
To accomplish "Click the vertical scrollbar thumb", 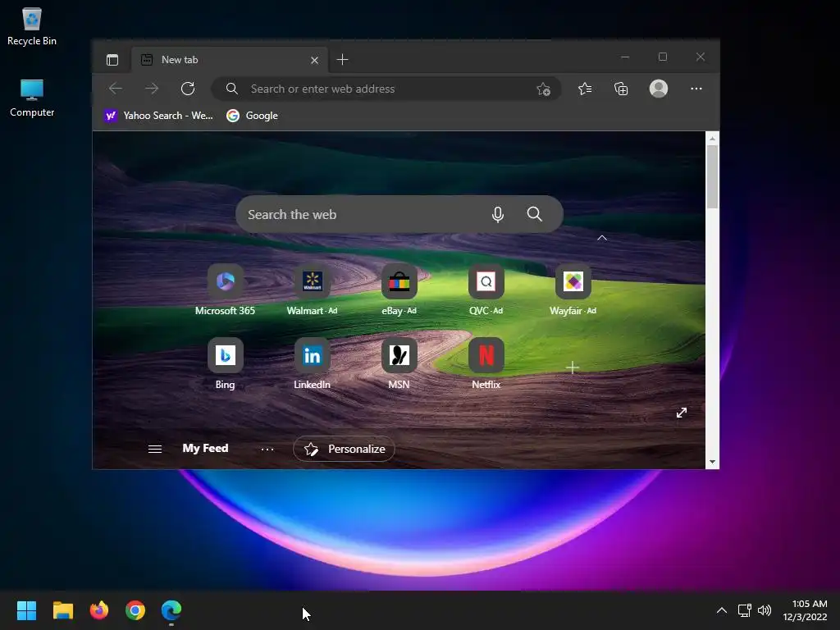I will (x=712, y=177).
